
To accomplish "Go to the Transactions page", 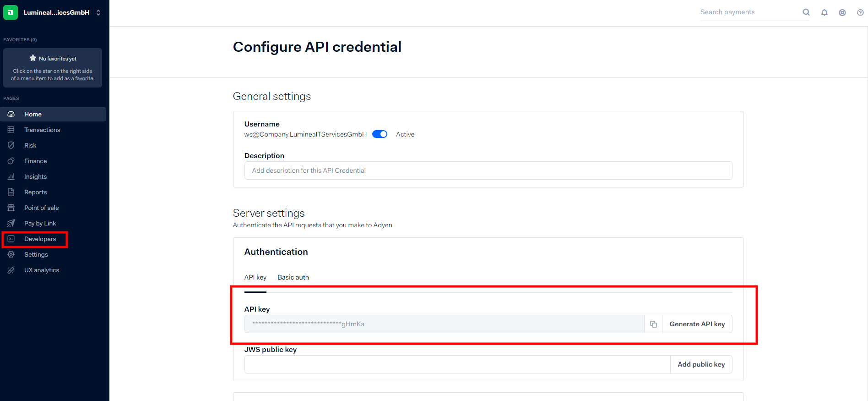I will (x=42, y=130).
